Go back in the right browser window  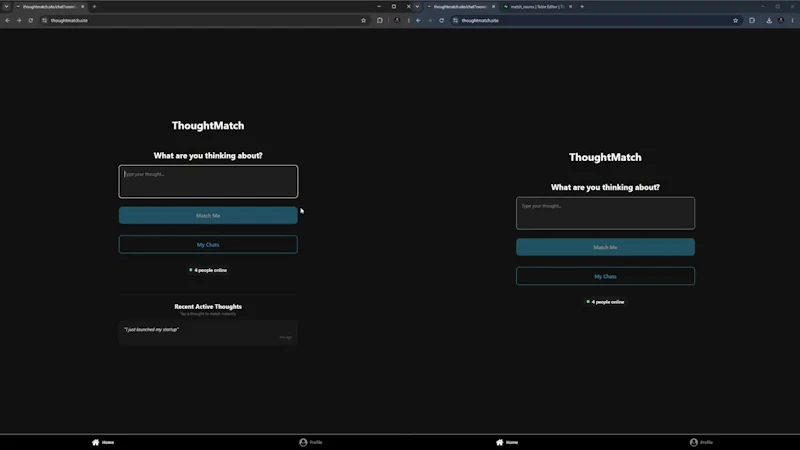pyautogui.click(x=418, y=20)
